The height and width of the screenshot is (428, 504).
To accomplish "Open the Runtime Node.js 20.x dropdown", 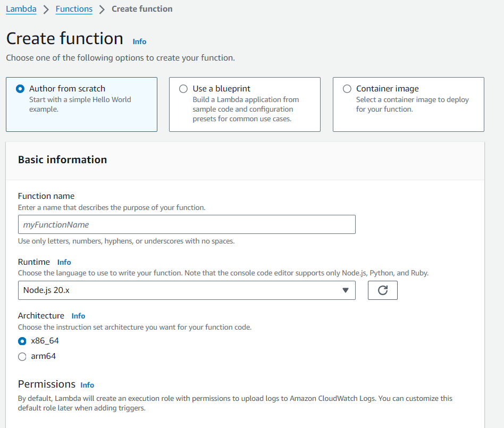I will pos(187,290).
